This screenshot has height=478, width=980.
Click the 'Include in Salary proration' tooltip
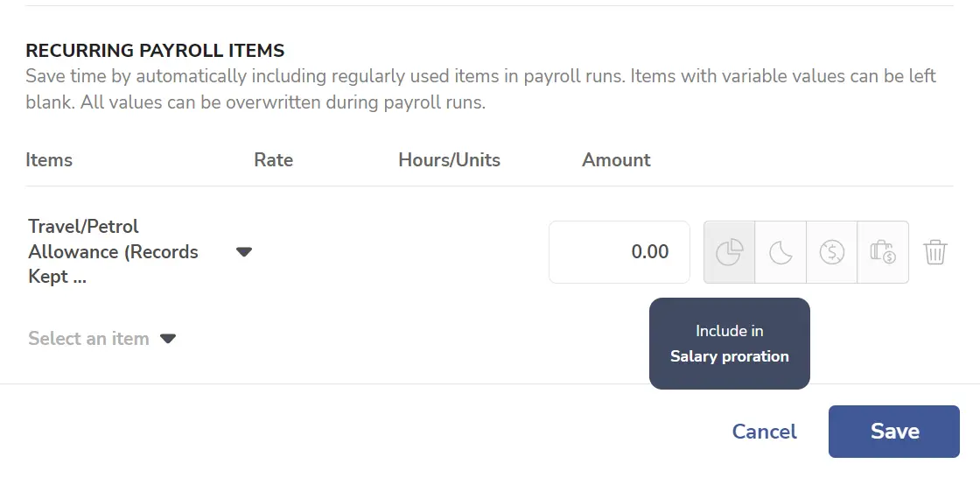(730, 343)
